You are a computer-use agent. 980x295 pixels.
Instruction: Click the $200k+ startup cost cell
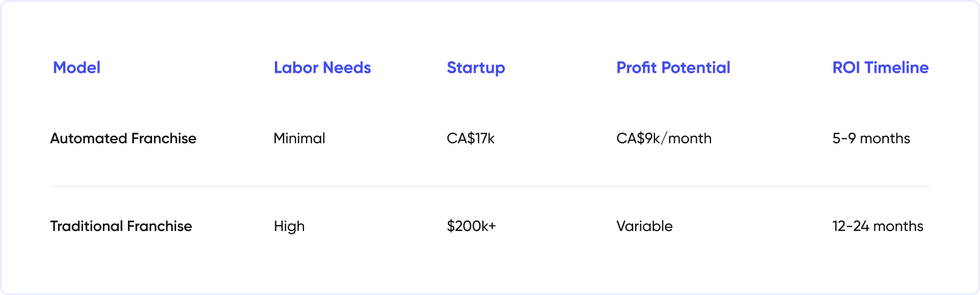[471, 226]
